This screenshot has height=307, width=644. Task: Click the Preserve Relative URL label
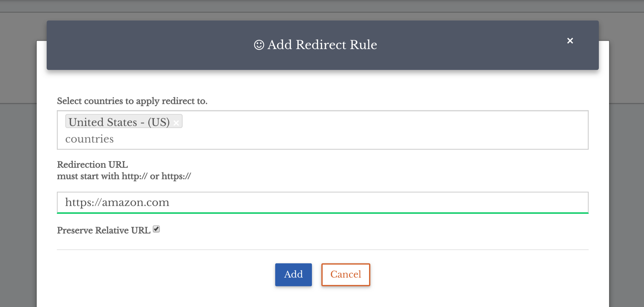coord(104,230)
